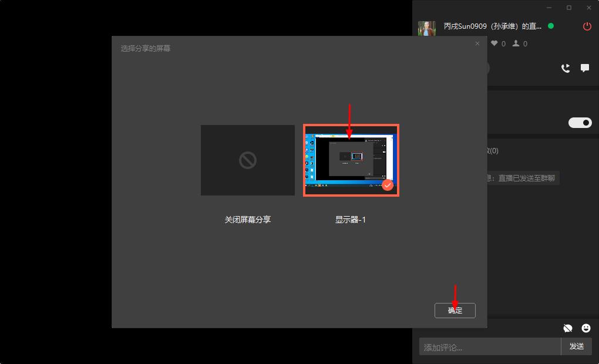Mute comment notifications via bell-slash icon

(567, 328)
